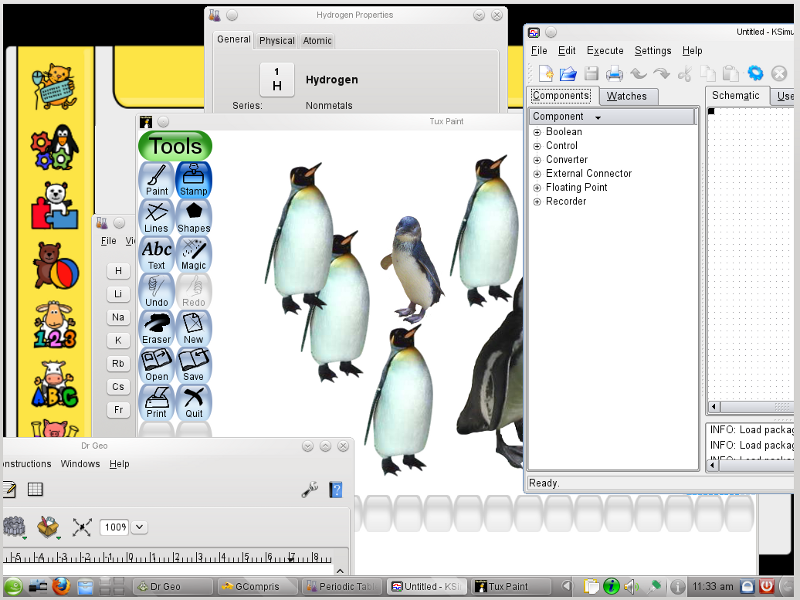Switch to the Watches tab

coord(626,96)
